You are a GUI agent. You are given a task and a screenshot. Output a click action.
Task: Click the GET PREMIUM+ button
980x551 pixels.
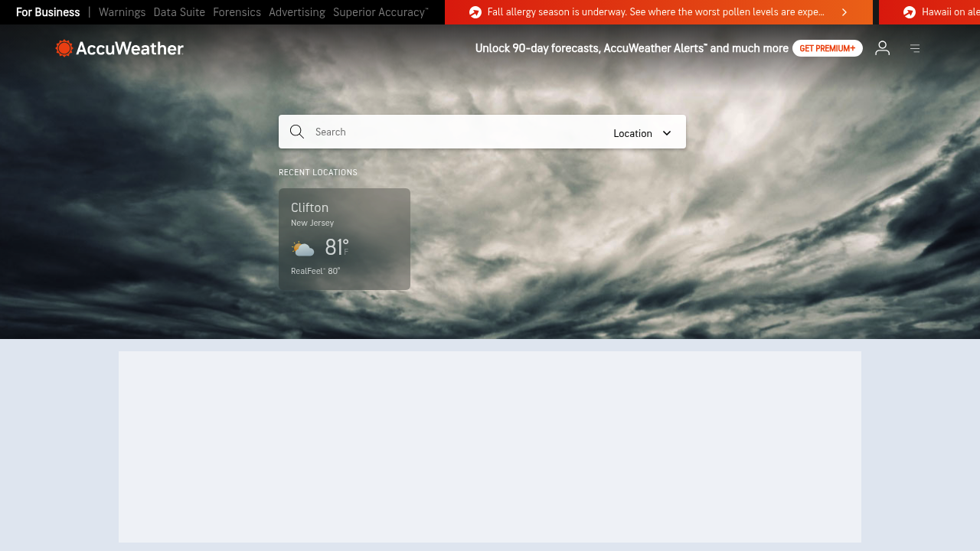click(828, 48)
